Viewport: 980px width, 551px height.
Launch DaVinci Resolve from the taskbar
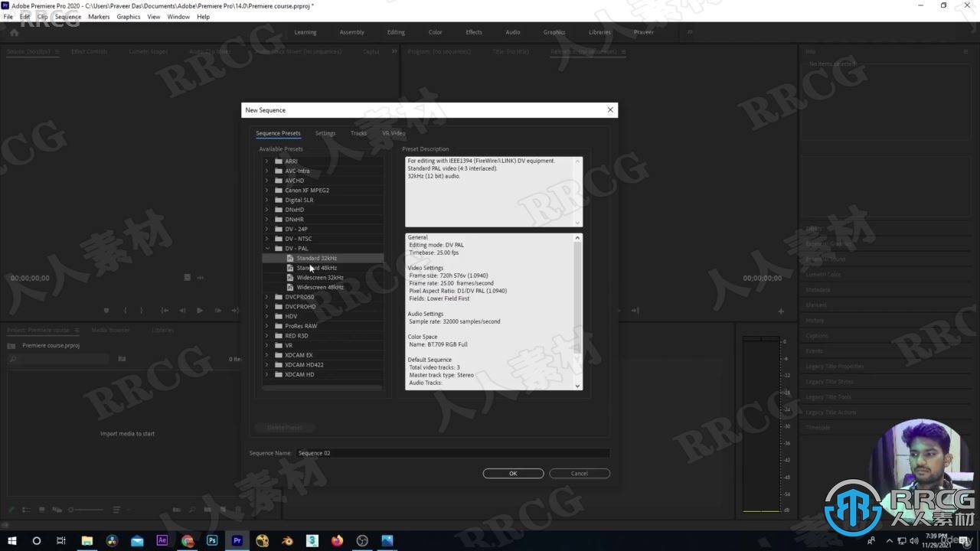coord(113,540)
